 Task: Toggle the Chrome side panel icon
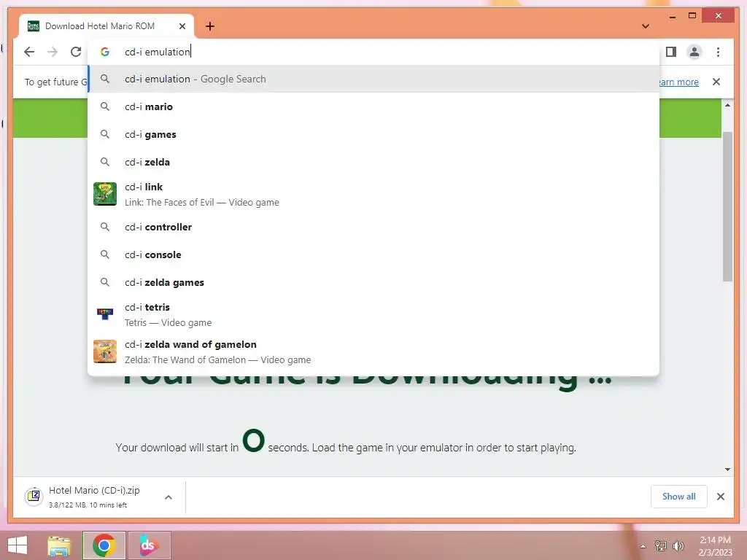(x=671, y=52)
